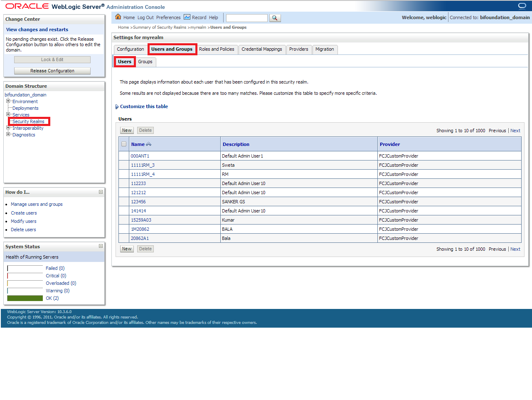
Task: Switch to the Providers tab
Action: tap(299, 49)
